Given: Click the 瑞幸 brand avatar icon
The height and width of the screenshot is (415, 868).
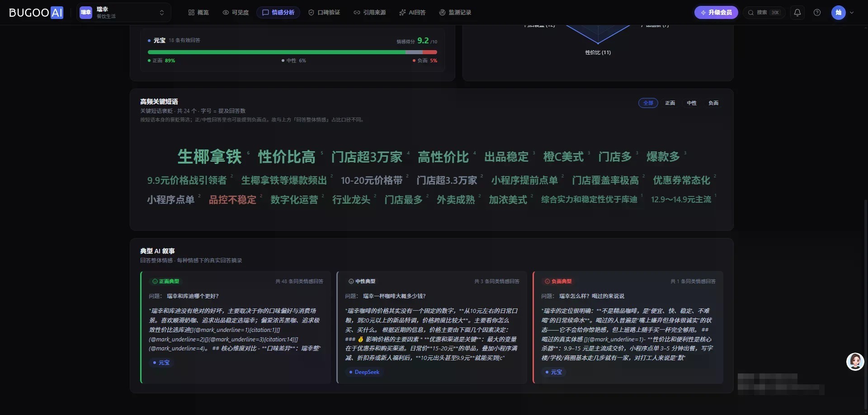Looking at the screenshot, I should coord(86,13).
